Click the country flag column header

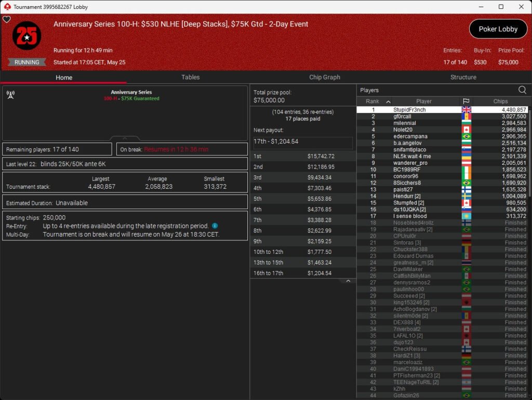click(466, 101)
